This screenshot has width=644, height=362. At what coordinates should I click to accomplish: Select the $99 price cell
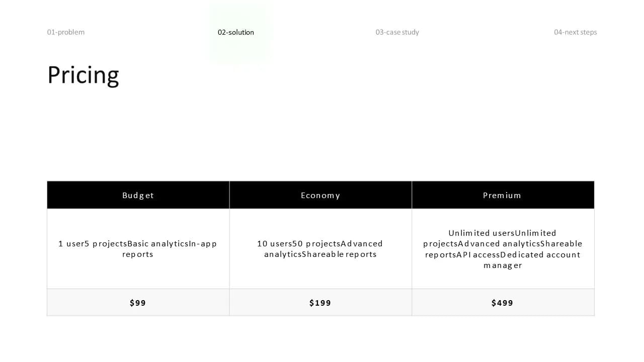coord(138,303)
